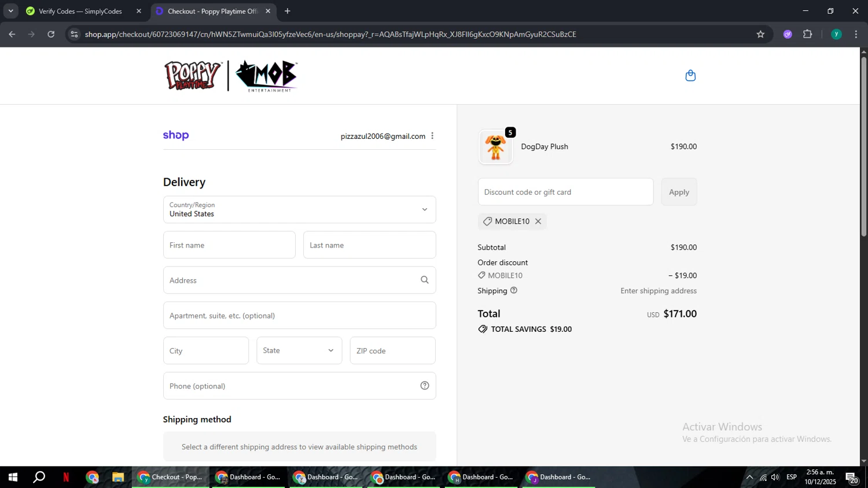Open account options menu next to email
The width and height of the screenshot is (868, 488).
click(x=432, y=136)
